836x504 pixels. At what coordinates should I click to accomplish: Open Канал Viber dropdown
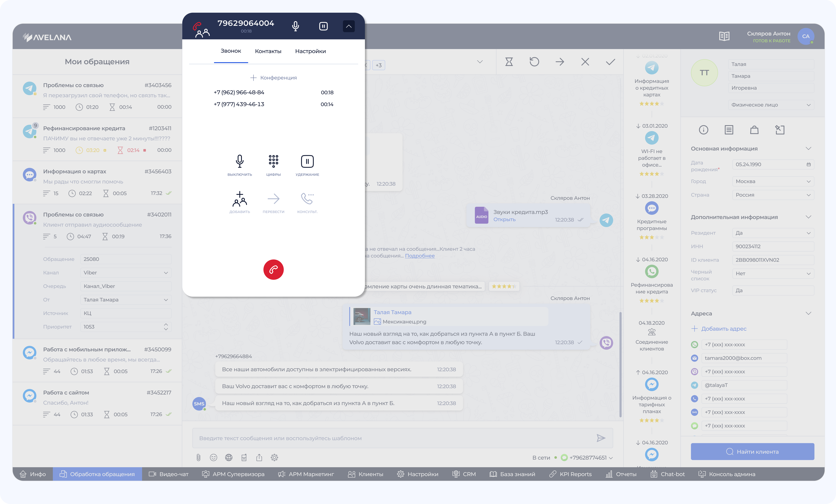click(126, 273)
